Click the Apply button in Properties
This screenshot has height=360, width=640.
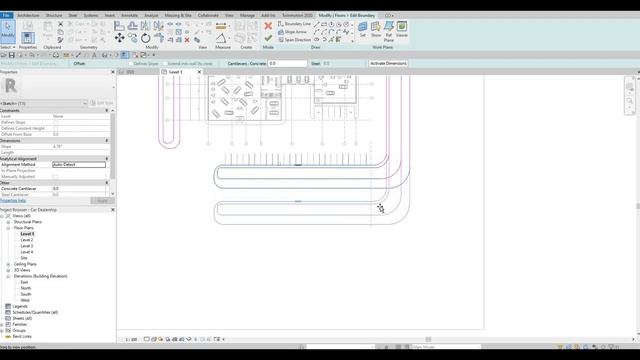click(x=102, y=201)
